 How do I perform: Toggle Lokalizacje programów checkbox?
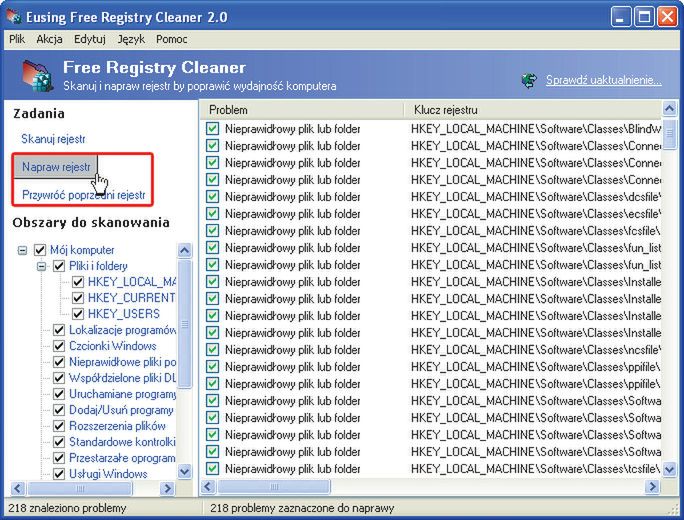coord(59,330)
